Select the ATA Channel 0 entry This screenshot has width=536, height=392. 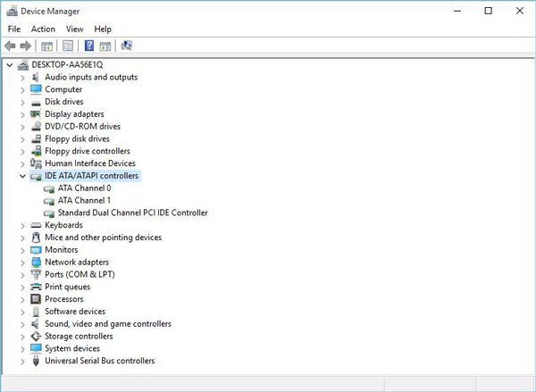coord(85,188)
